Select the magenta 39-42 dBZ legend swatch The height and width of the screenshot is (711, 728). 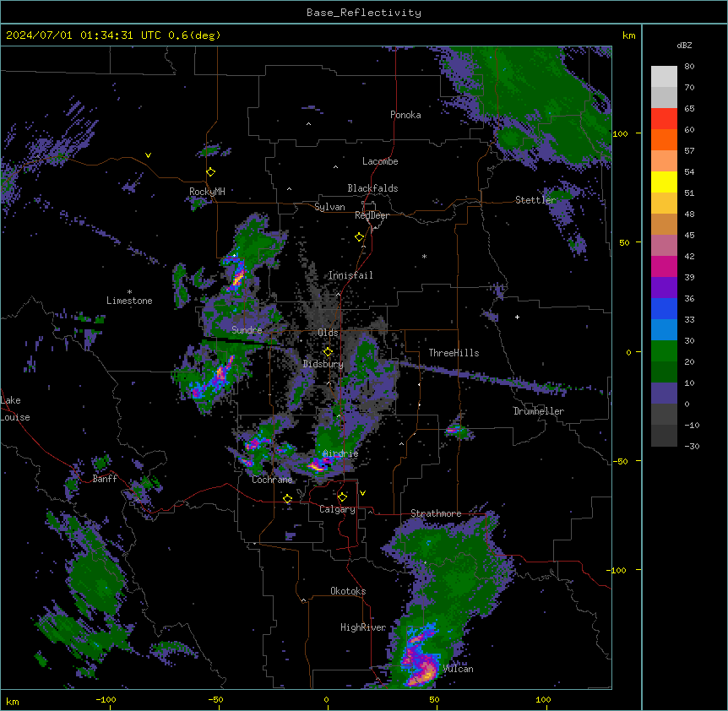coord(664,266)
